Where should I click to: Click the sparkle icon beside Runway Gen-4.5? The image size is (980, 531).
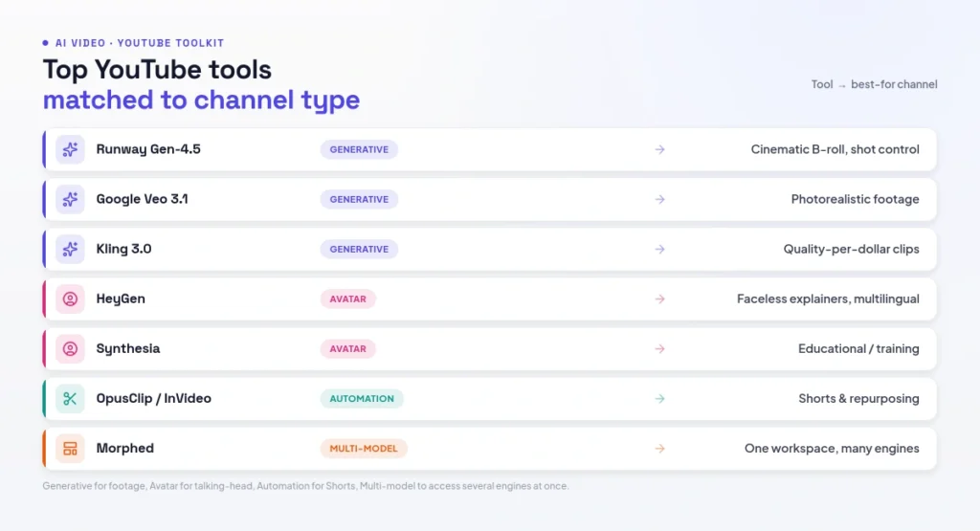pyautogui.click(x=70, y=149)
